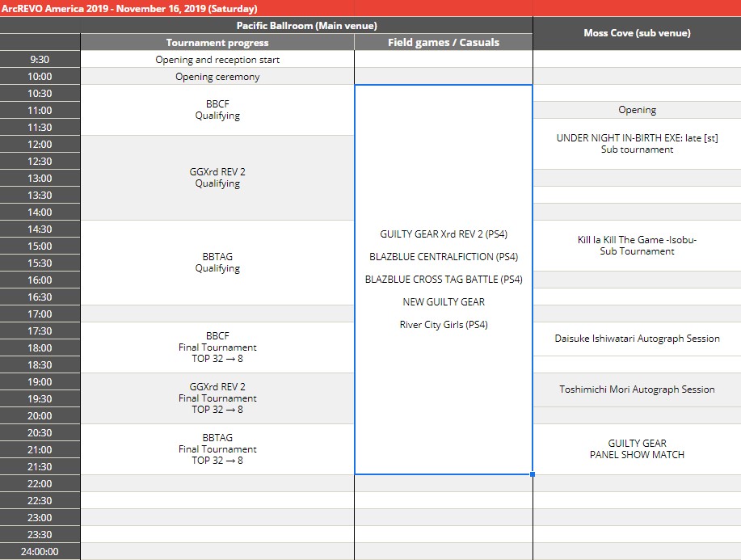This screenshot has height=560, width=741.
Task: Select the 13:00 time cell
Action: click(40, 179)
